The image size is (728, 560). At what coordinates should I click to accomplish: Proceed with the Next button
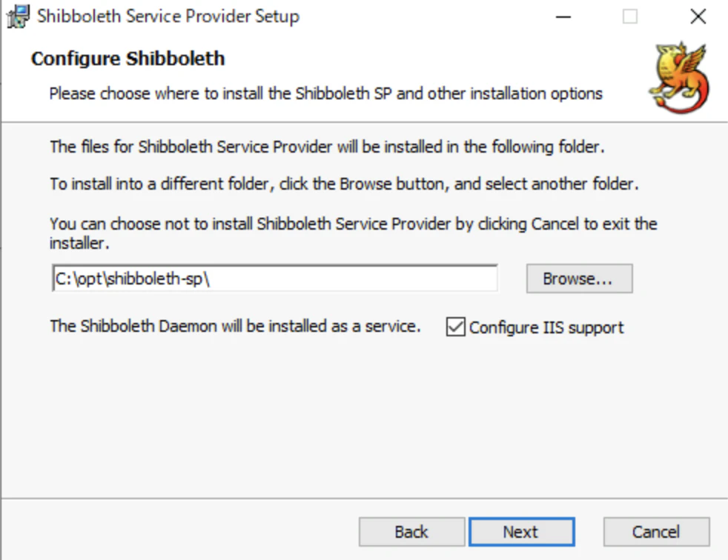coord(521,532)
